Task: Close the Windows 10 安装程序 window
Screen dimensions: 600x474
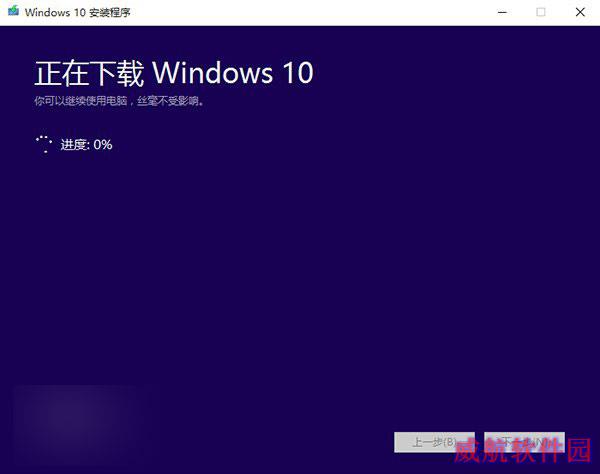Action: 580,12
